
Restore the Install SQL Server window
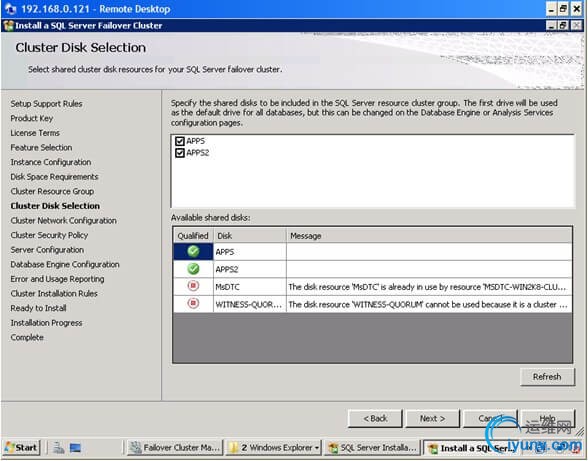tap(563, 26)
